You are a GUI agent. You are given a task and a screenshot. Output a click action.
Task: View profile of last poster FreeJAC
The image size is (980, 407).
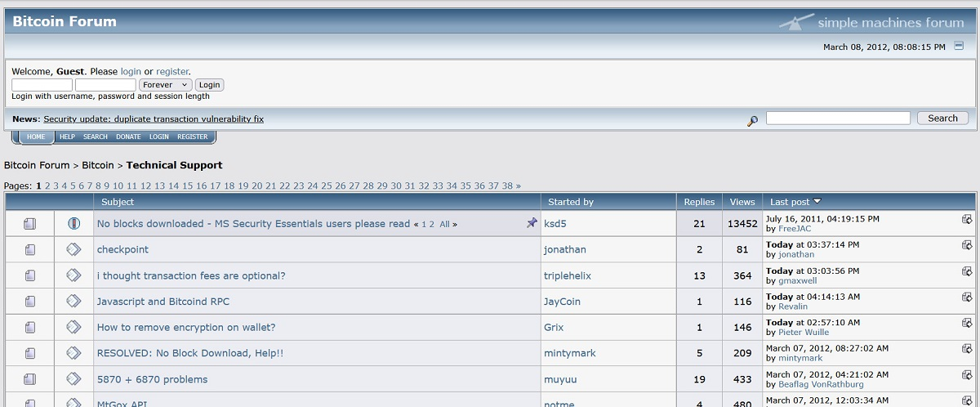point(795,229)
